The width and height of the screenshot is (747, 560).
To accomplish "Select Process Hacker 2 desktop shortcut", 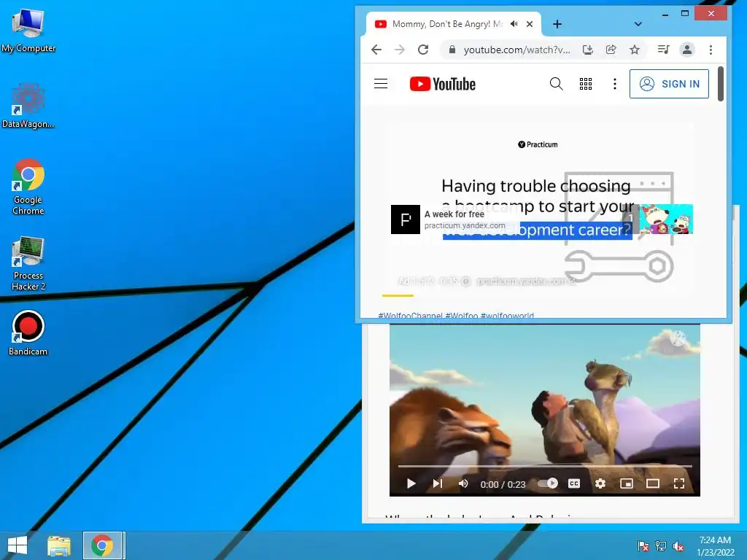I will (28, 262).
